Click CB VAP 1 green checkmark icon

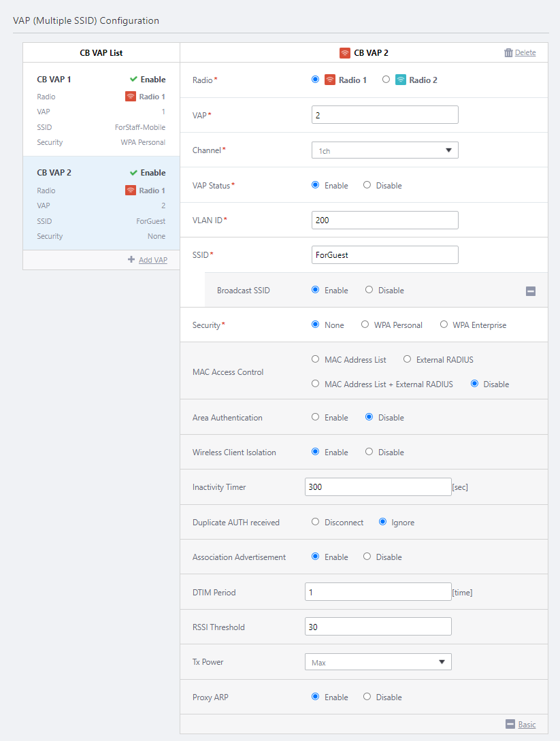point(133,80)
